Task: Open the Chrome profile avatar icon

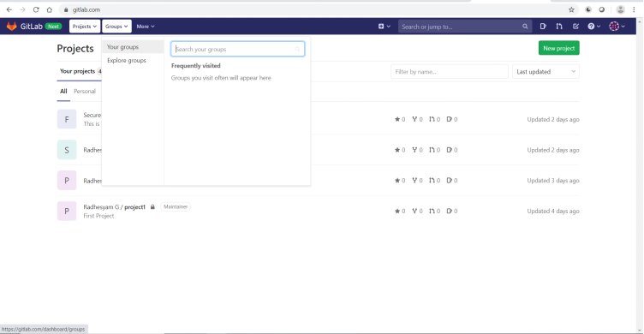Action: (620, 9)
